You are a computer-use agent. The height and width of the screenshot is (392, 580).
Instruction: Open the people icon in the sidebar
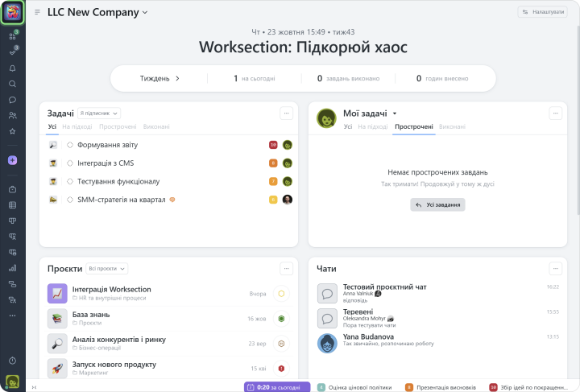pos(12,115)
